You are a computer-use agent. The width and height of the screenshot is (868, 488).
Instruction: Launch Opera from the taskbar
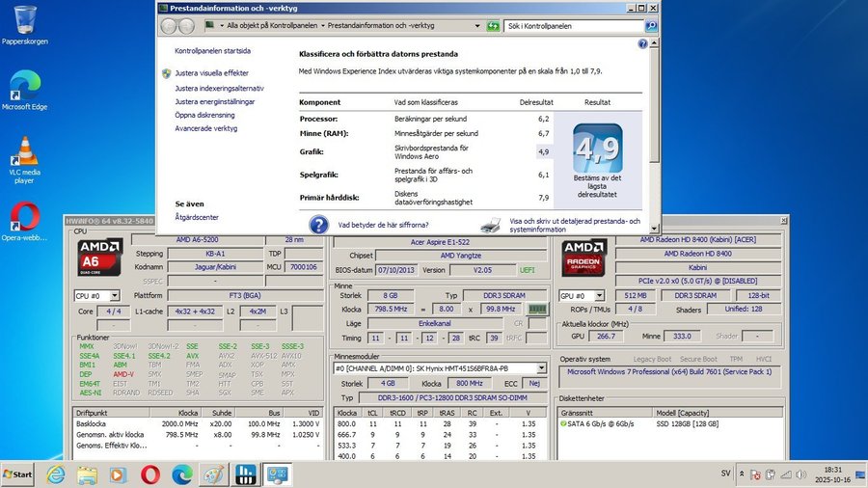pyautogui.click(x=149, y=474)
